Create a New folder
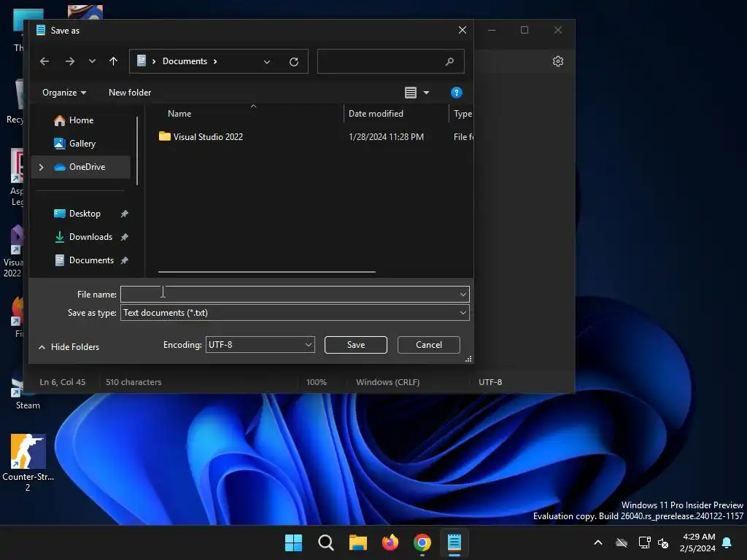 pyautogui.click(x=130, y=93)
